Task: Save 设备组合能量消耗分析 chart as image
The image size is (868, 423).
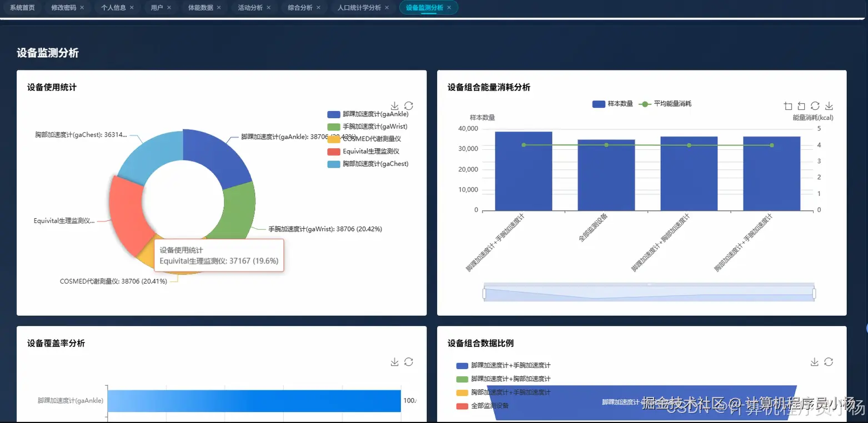Action: tap(829, 106)
